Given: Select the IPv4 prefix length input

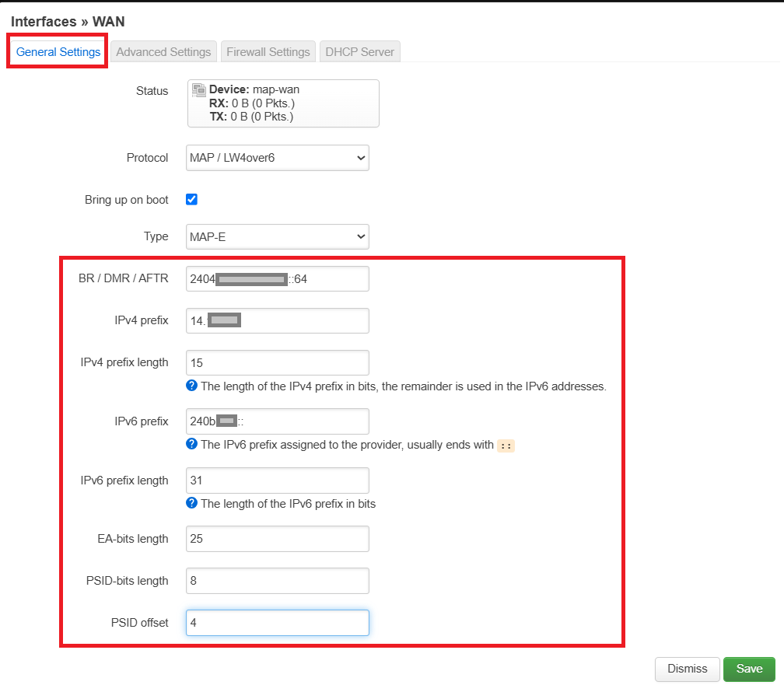Looking at the screenshot, I should (277, 363).
